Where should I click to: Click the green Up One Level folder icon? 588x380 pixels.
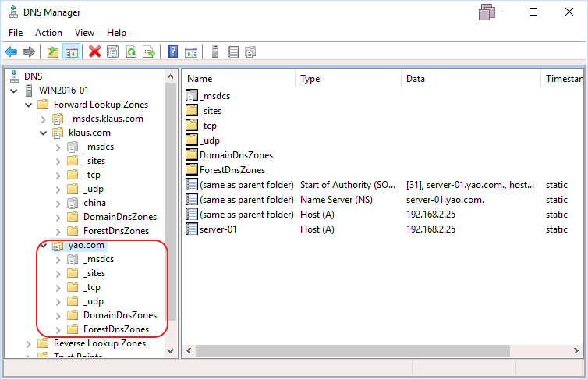52,51
